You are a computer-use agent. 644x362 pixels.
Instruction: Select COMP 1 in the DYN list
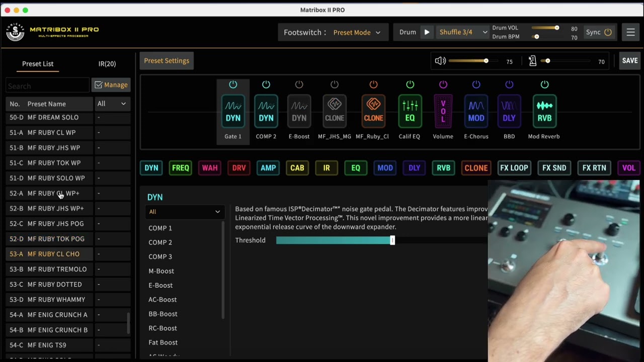[160, 228]
